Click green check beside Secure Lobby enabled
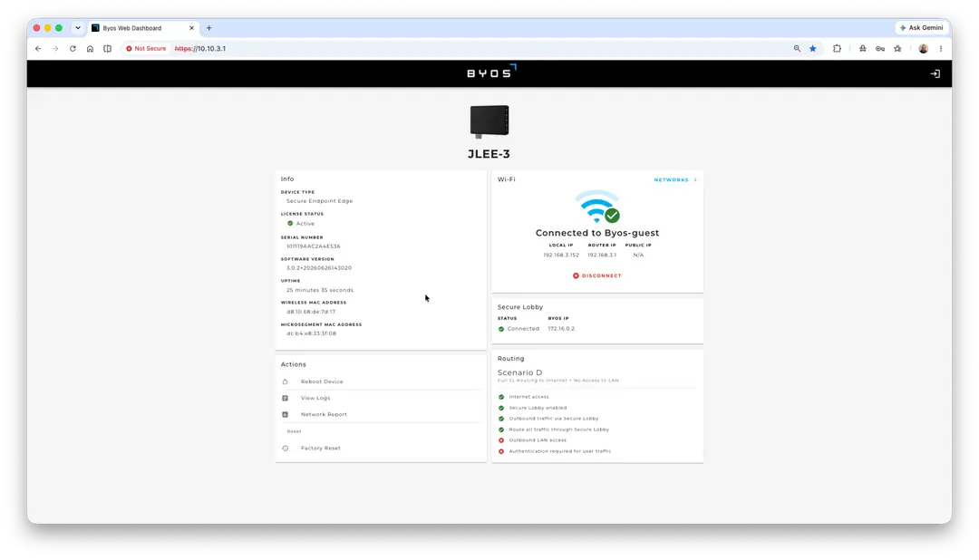The image size is (979, 560). tap(500, 408)
